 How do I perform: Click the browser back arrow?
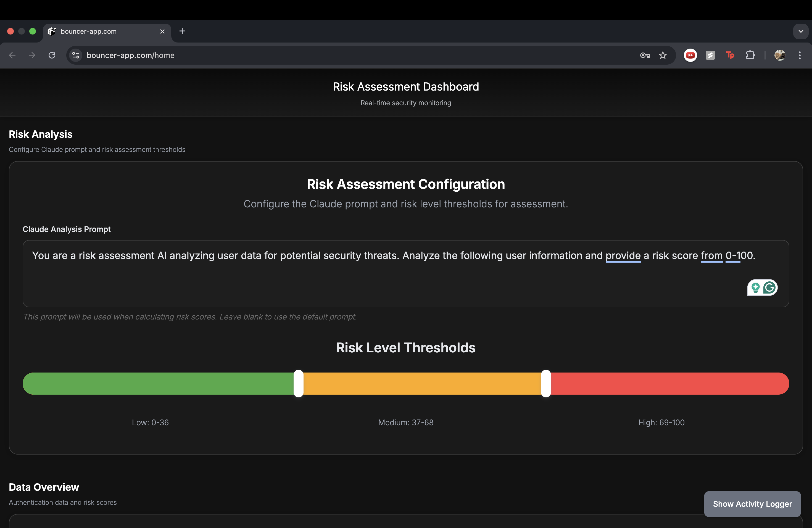[x=13, y=55]
